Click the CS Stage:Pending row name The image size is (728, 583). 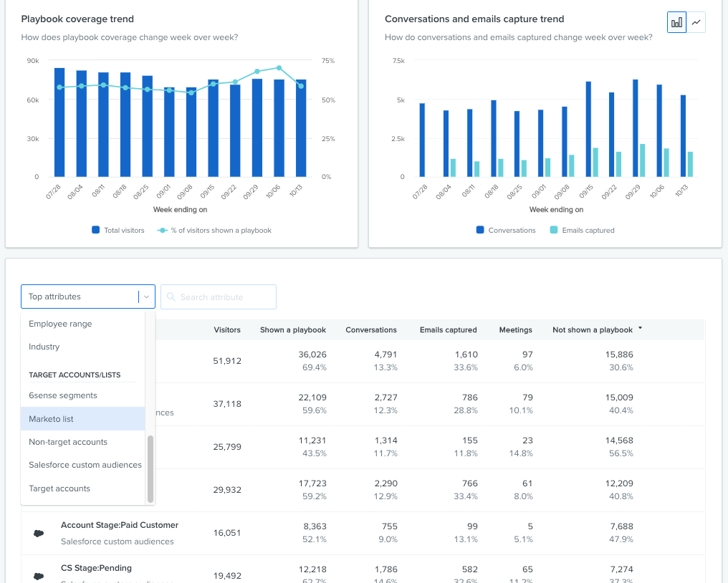[x=96, y=568]
